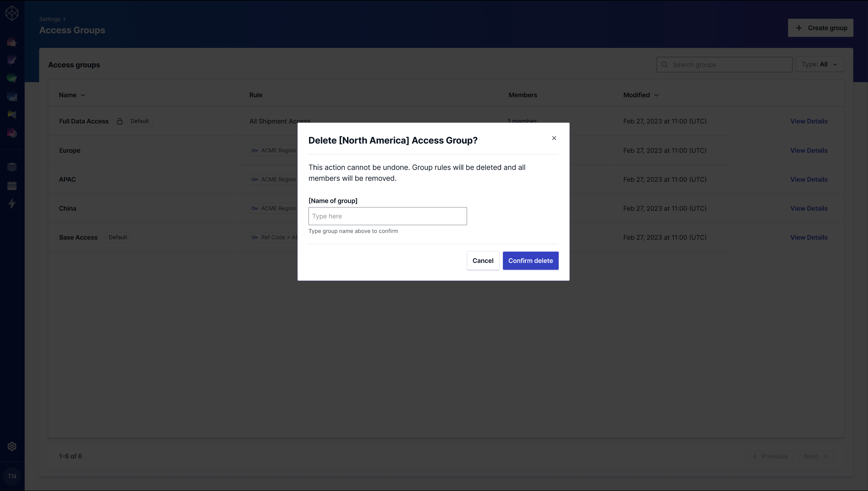Image resolution: width=868 pixels, height=491 pixels.
Task: Sort by Modified column chevron
Action: (656, 95)
